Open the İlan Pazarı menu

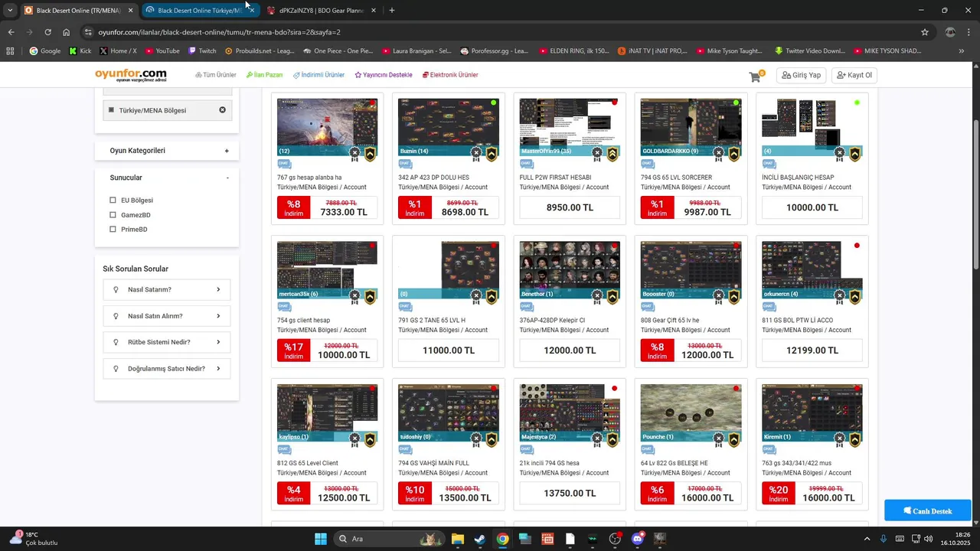point(264,75)
